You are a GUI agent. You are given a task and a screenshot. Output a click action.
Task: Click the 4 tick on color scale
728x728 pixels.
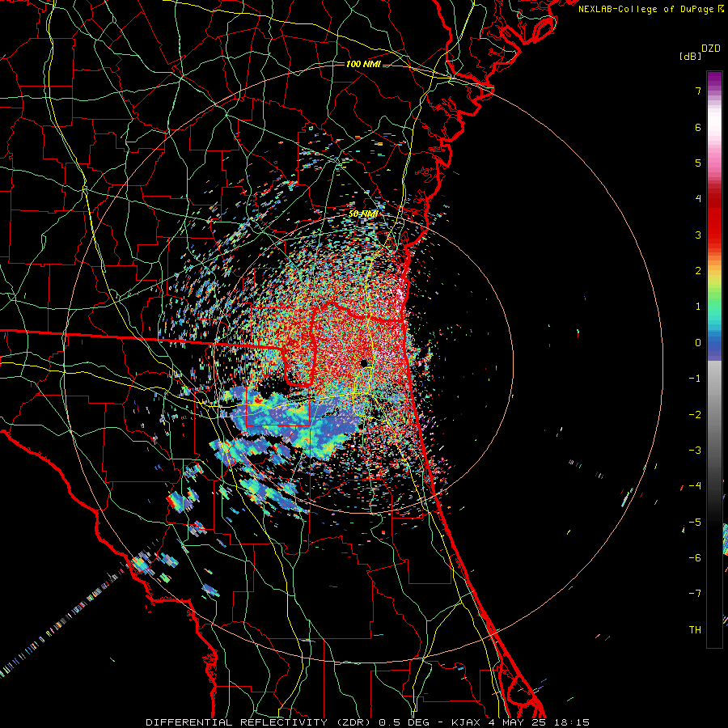[698, 199]
